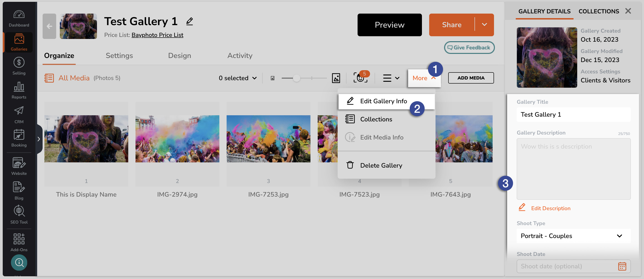644x279 pixels.
Task: Switch to the Activity tab
Action: click(x=240, y=55)
